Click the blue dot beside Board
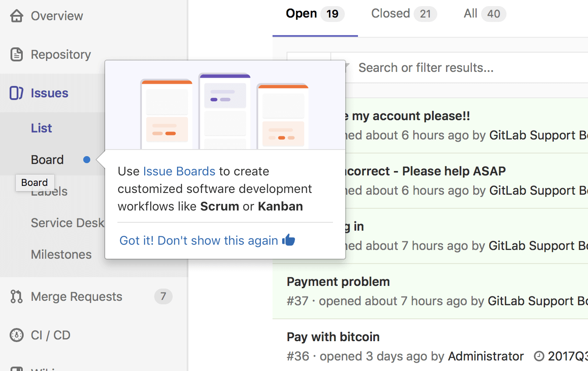The height and width of the screenshot is (371, 588). click(x=87, y=160)
